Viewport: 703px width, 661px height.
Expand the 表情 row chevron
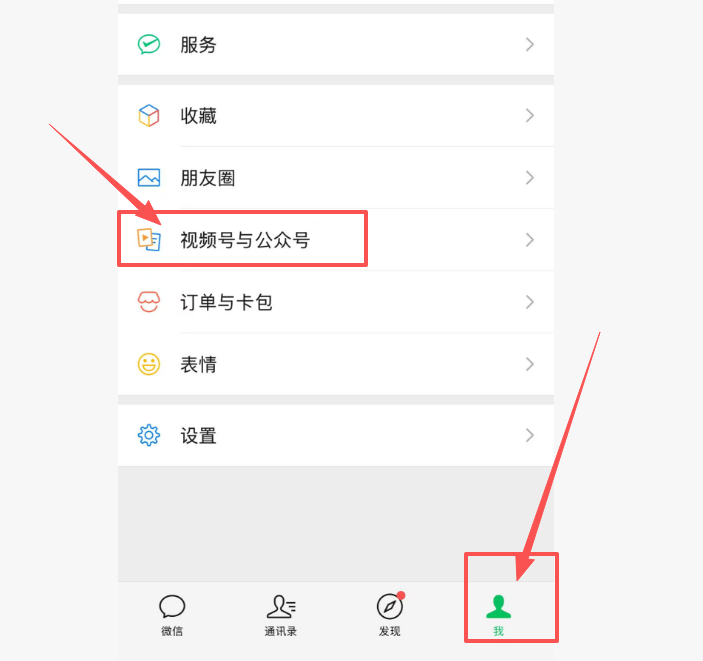tap(529, 364)
